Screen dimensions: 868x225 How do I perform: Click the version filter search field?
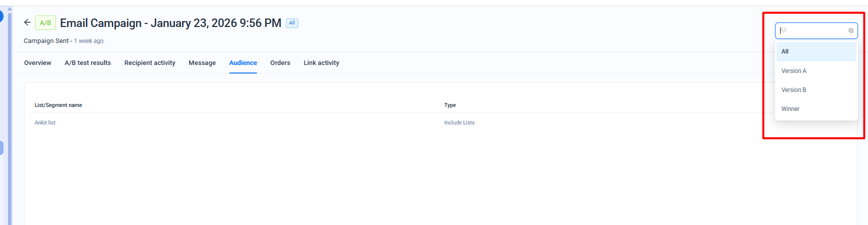(812, 30)
